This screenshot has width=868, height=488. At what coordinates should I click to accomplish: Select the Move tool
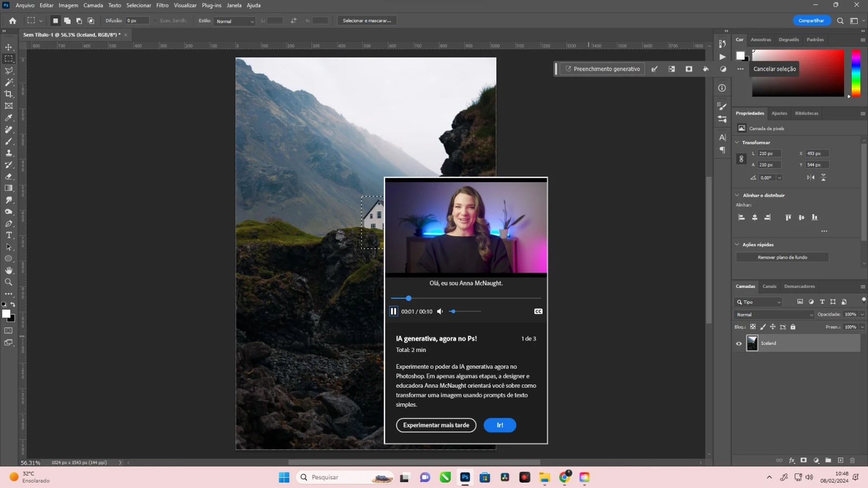pyautogui.click(x=9, y=47)
